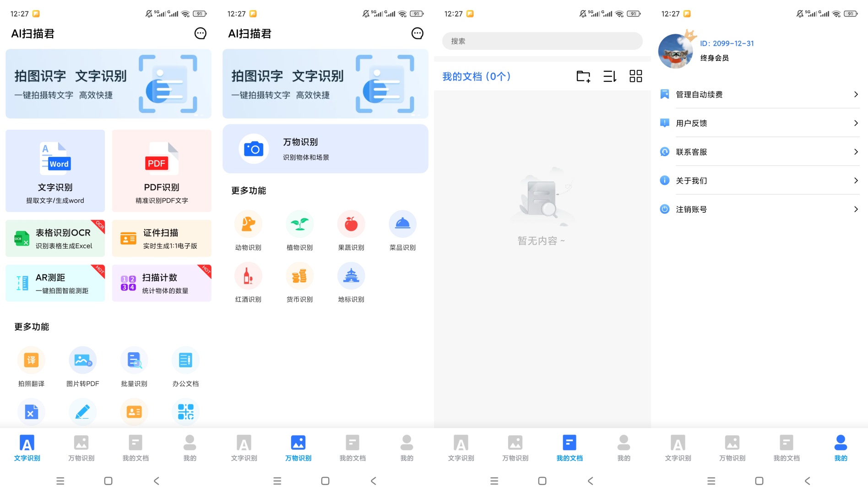868x494 pixels.
Task: Expand 注销账号 option
Action: click(x=759, y=209)
